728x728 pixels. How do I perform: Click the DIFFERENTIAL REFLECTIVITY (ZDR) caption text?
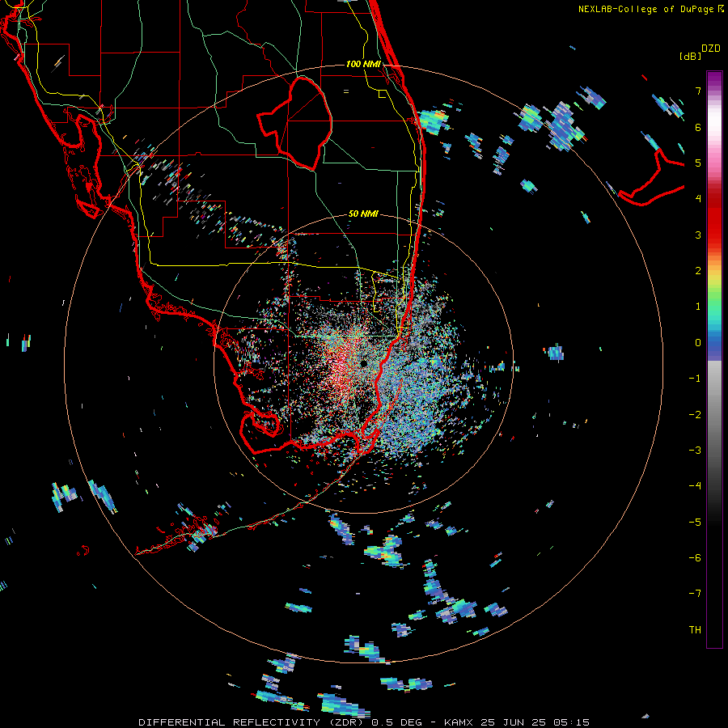(x=252, y=722)
